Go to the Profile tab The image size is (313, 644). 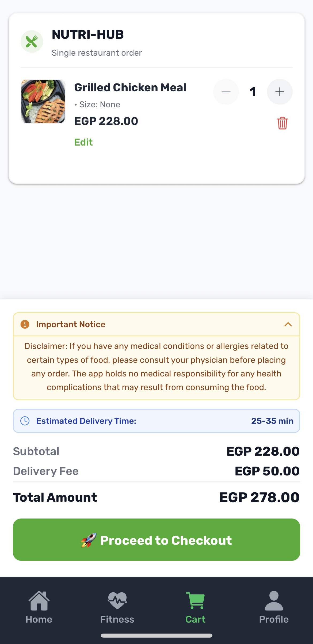(274, 607)
